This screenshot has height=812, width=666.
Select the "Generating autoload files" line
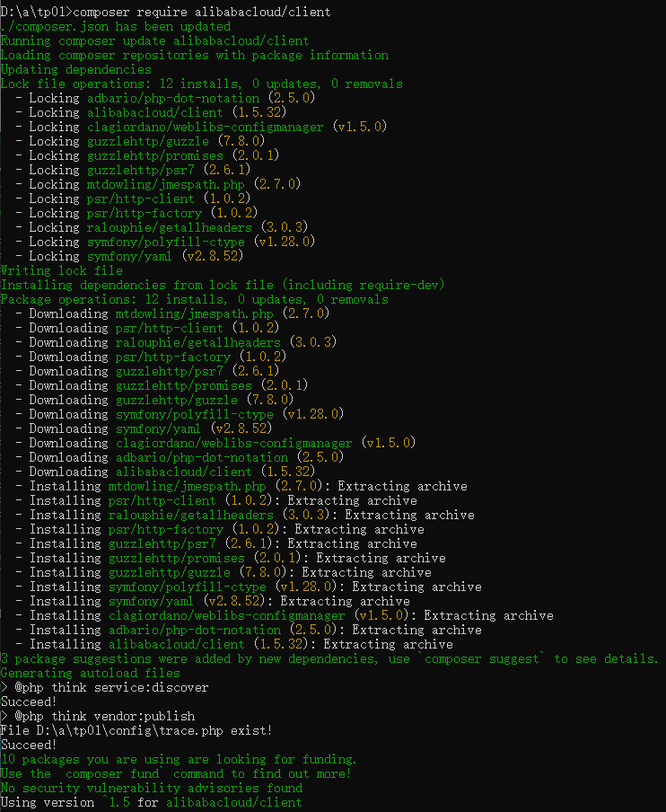(x=90, y=673)
